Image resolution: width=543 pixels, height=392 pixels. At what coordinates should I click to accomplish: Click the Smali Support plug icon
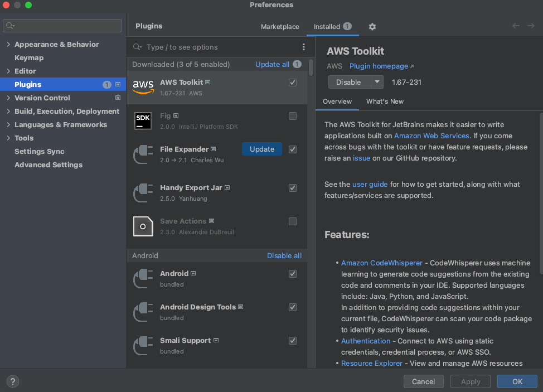[143, 346]
